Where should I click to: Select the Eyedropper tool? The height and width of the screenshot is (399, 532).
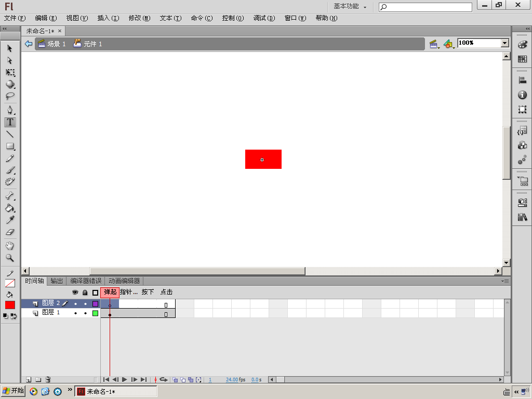point(10,220)
